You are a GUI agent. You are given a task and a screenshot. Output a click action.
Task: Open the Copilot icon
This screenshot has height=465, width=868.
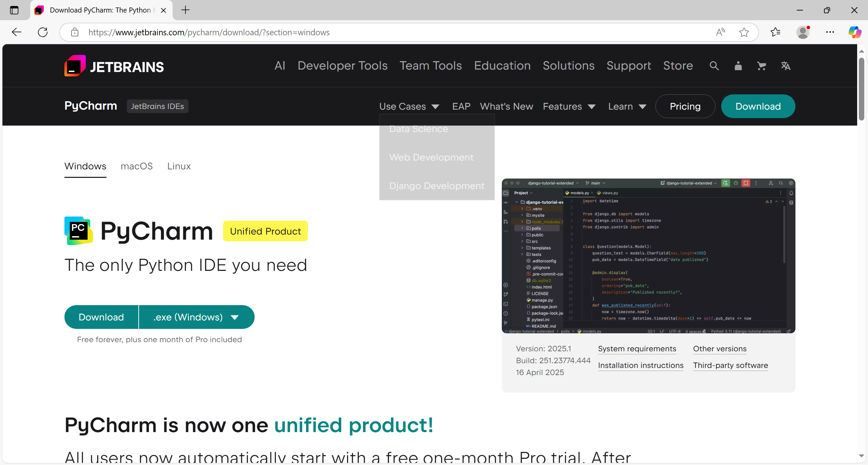854,32
